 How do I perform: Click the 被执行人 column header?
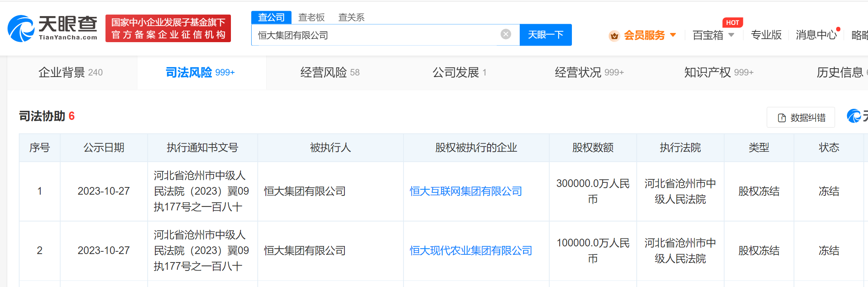[x=331, y=148]
